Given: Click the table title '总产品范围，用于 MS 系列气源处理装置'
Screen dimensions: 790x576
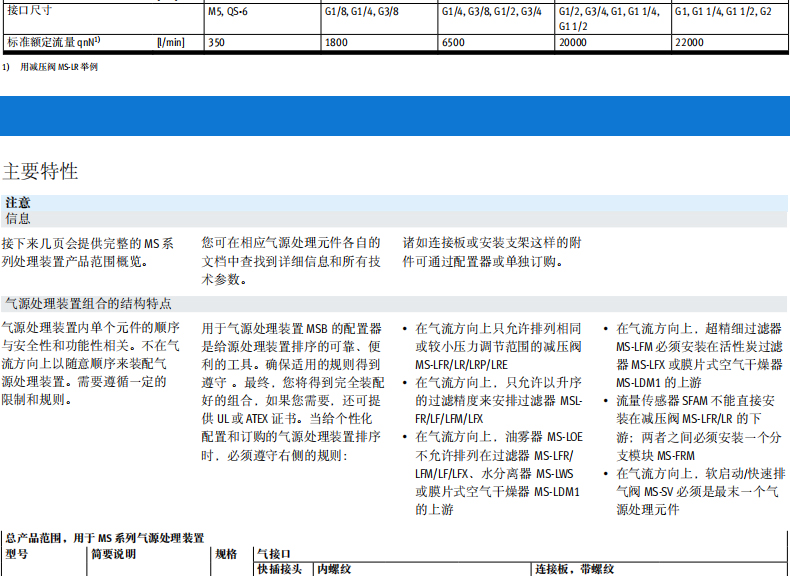Looking at the screenshot, I should click(105, 538).
